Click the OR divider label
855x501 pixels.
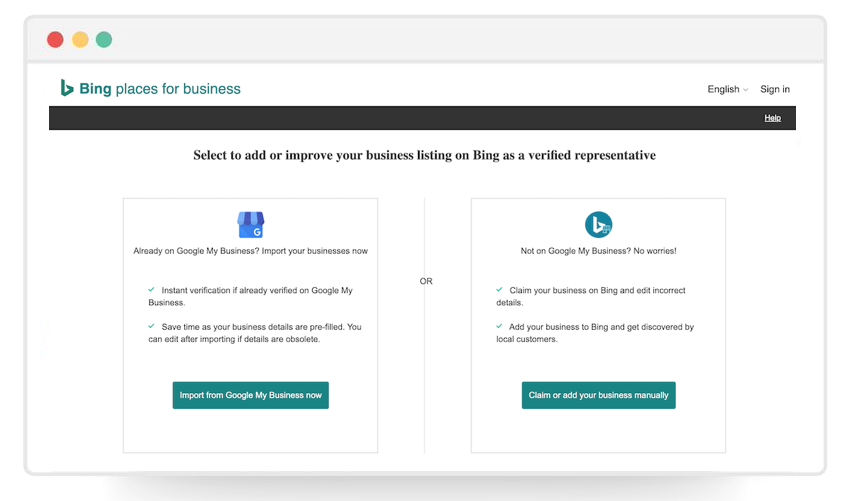coord(426,281)
